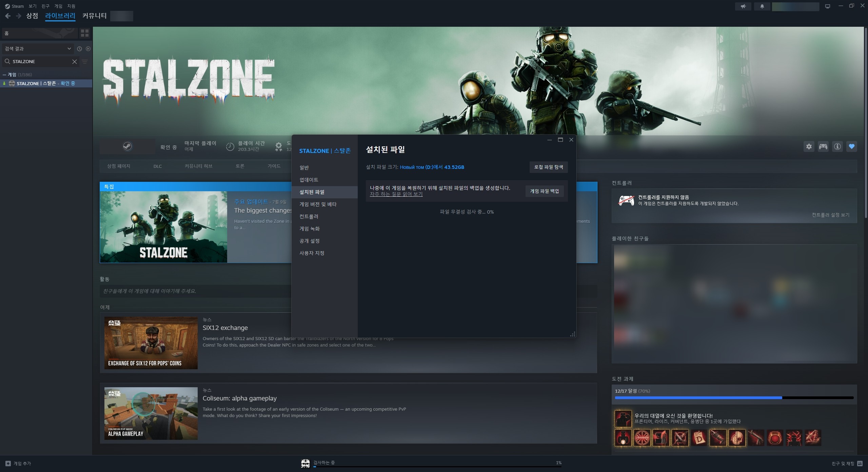Image resolution: width=868 pixels, height=472 pixels.
Task: Select 업데이트 in properties sidebar
Action: coord(324,180)
